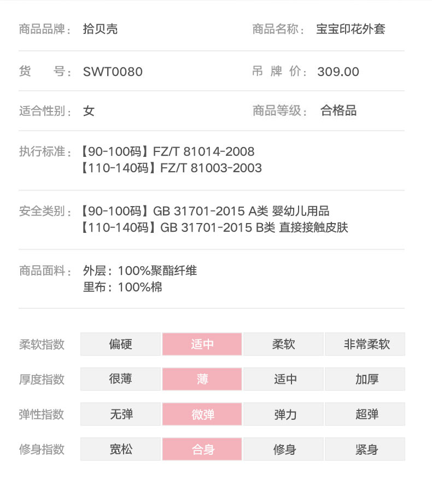Pick 宽松 in the 修身指数 row
Viewport: 432px width, 504px height.
coord(120,449)
